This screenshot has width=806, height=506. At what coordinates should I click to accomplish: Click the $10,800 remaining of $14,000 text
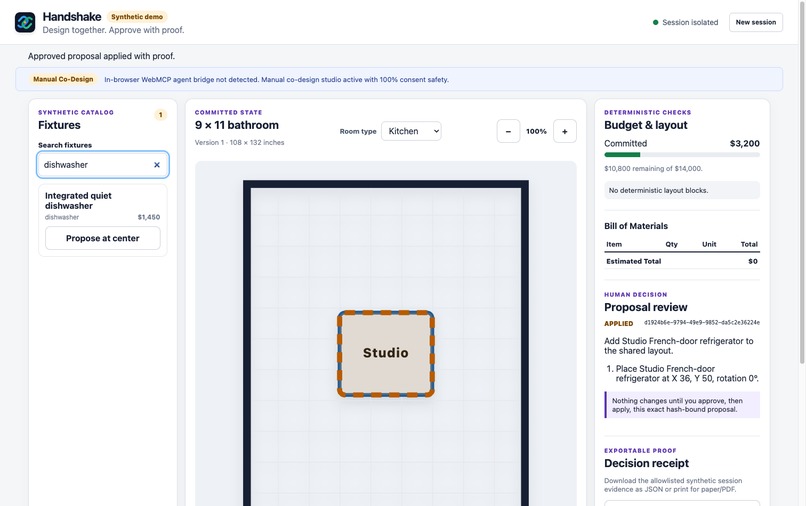pyautogui.click(x=653, y=169)
